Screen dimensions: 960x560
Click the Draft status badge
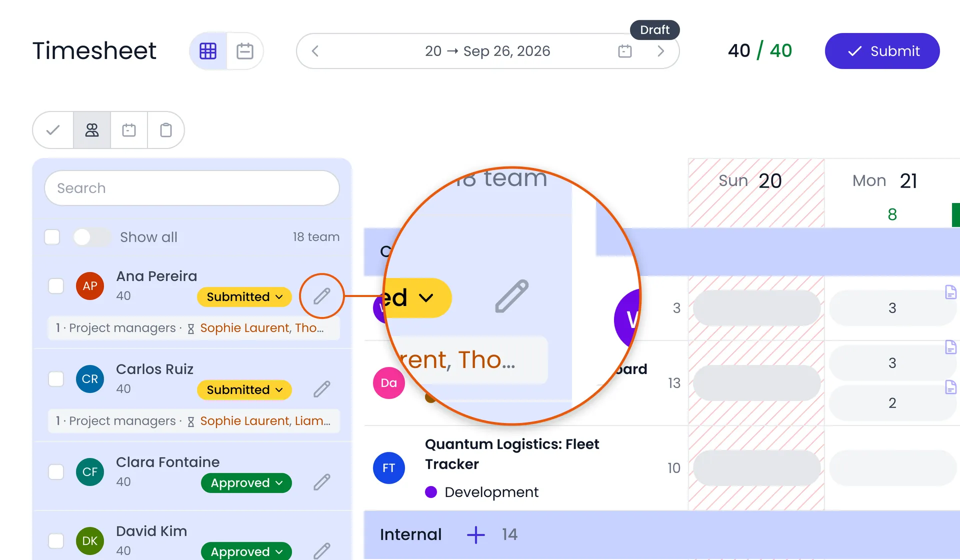[654, 30]
